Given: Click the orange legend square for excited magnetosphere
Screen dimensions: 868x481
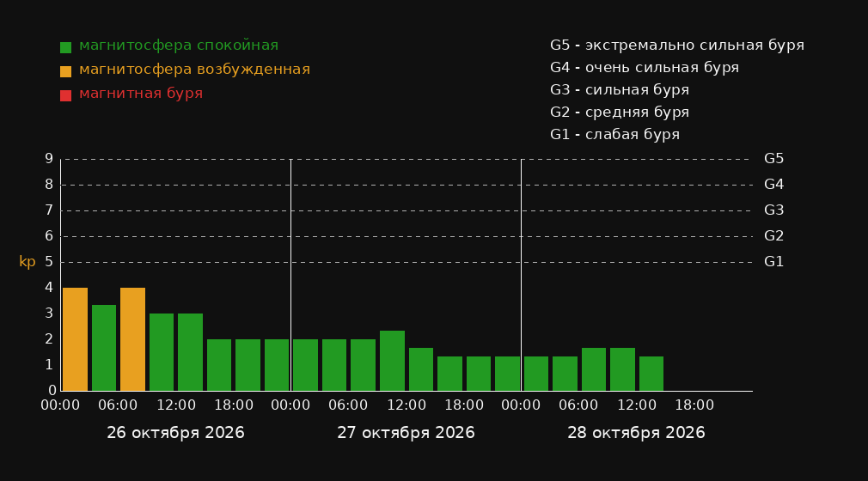Looking at the screenshot, I should (65, 71).
